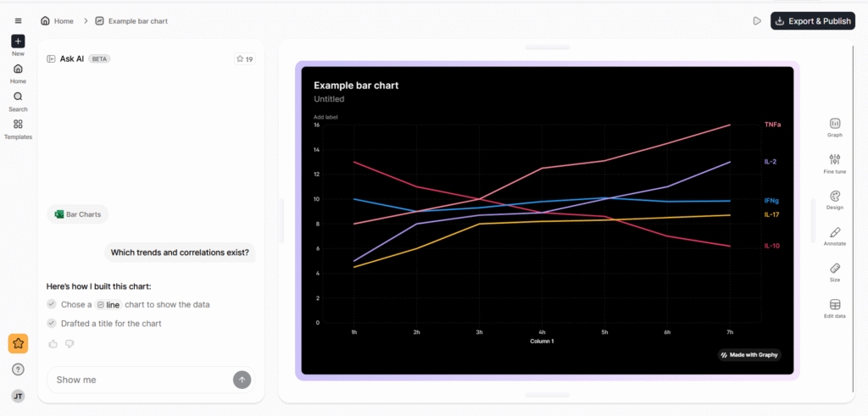The width and height of the screenshot is (868, 416).
Task: Expand the right sidebar handle
Action: click(811, 220)
